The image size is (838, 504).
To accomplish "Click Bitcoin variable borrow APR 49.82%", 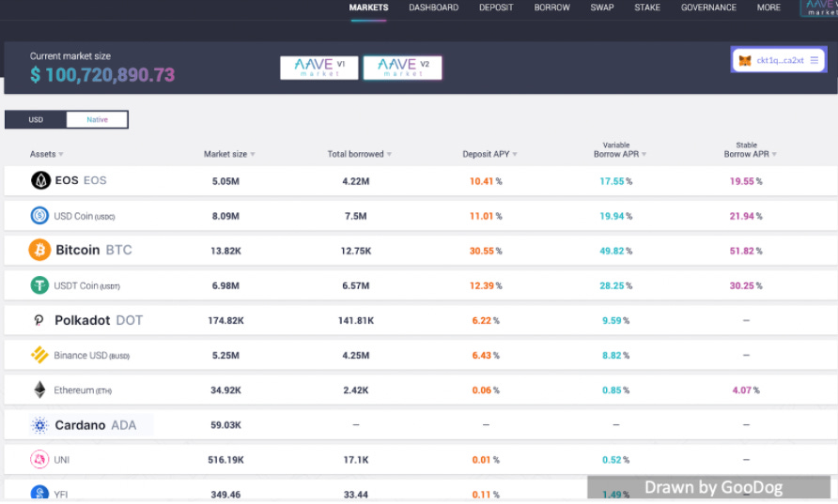I will click(615, 251).
